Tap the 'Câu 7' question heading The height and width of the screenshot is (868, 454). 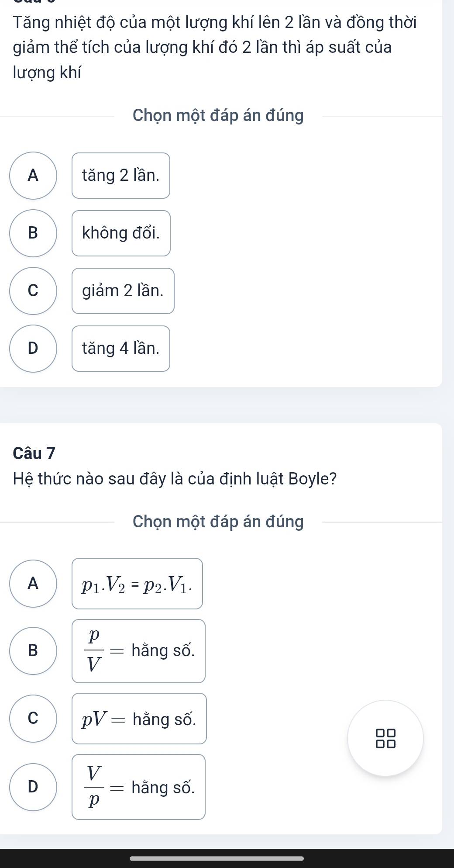point(34,453)
